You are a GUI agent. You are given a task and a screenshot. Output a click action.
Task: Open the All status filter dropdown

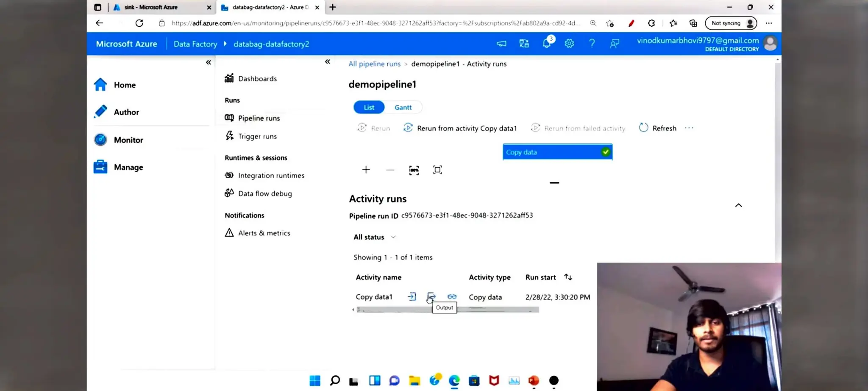(x=375, y=237)
